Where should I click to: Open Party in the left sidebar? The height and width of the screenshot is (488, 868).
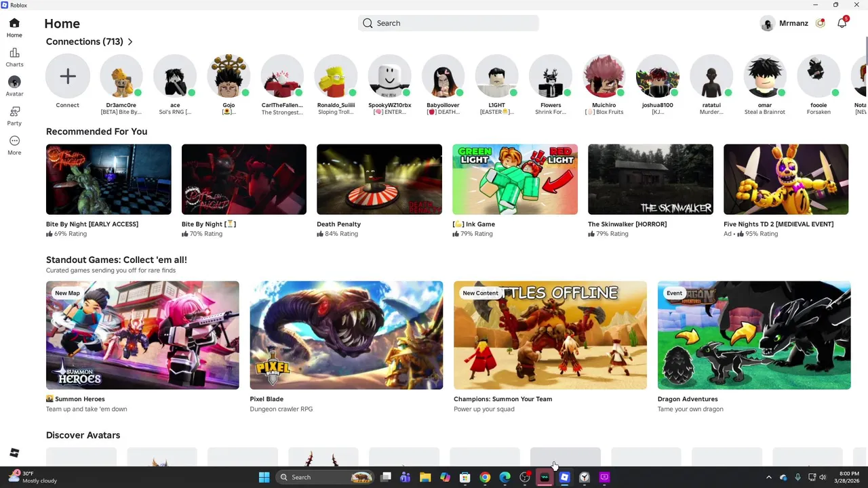pos(14,116)
